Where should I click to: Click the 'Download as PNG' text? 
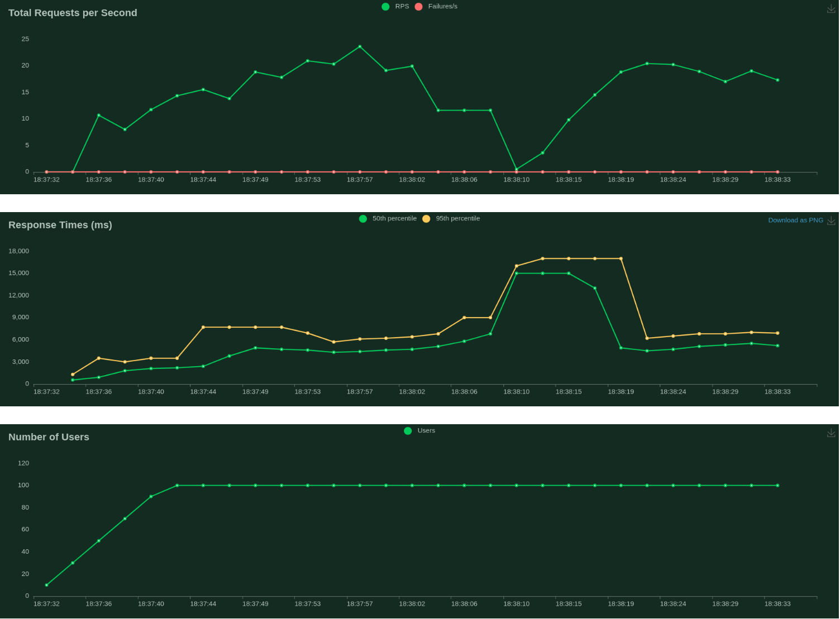click(x=795, y=220)
